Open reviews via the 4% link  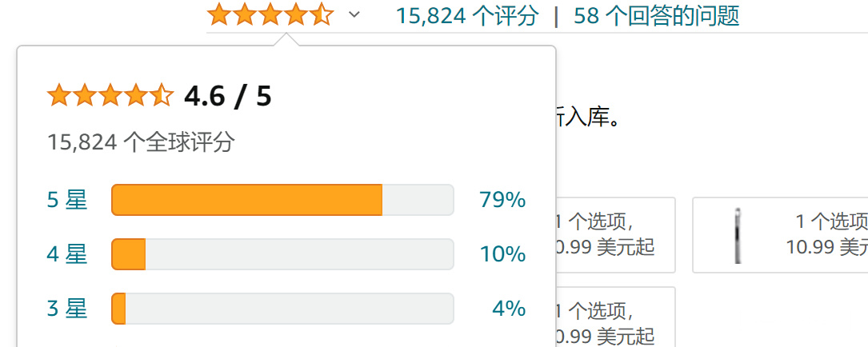[x=509, y=309]
